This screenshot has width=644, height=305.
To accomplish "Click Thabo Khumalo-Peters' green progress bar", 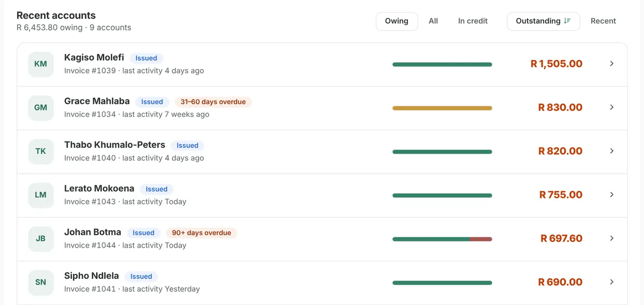I will pyautogui.click(x=442, y=152).
